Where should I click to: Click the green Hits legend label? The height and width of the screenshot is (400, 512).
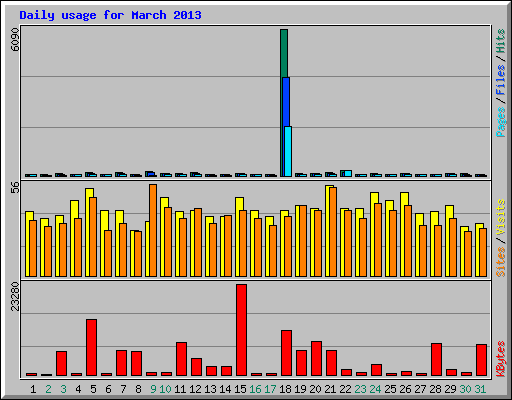tap(500, 41)
